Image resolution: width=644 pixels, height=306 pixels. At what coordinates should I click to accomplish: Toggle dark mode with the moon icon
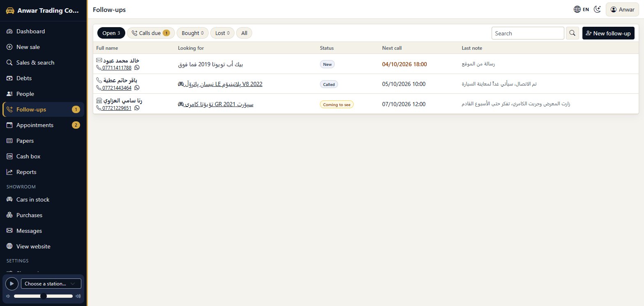pyautogui.click(x=598, y=9)
